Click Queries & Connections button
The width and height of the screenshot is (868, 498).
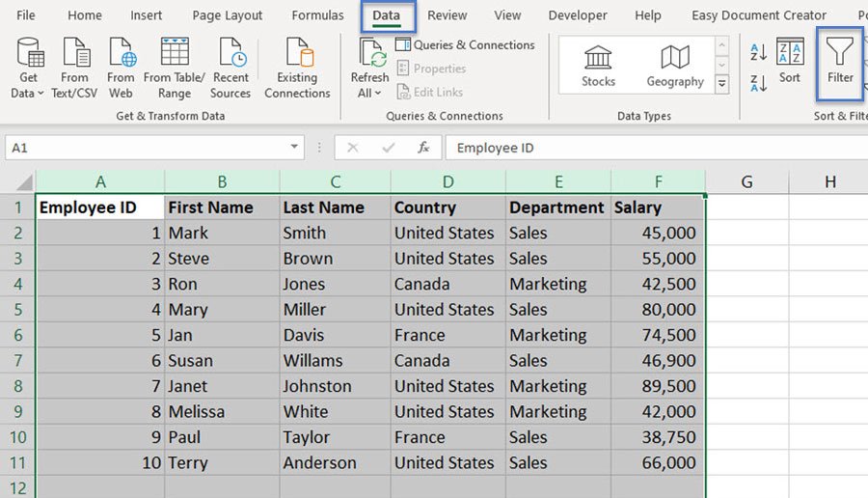tap(464, 45)
